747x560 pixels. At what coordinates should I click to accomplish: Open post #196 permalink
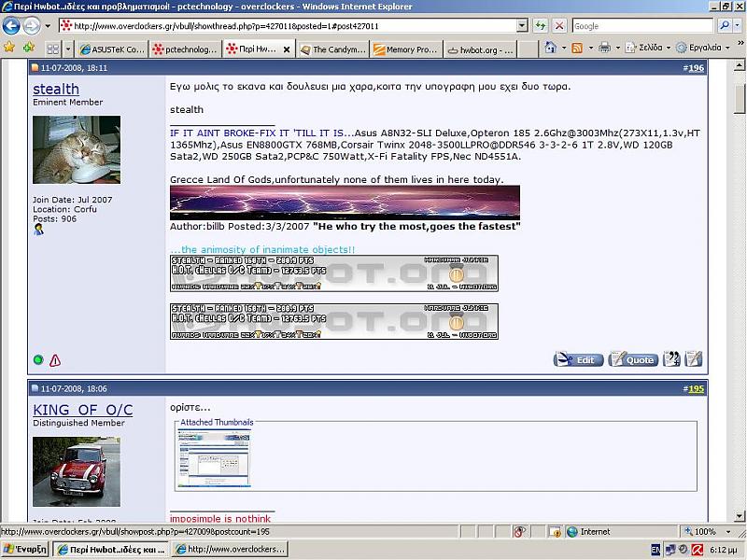[x=696, y=67]
